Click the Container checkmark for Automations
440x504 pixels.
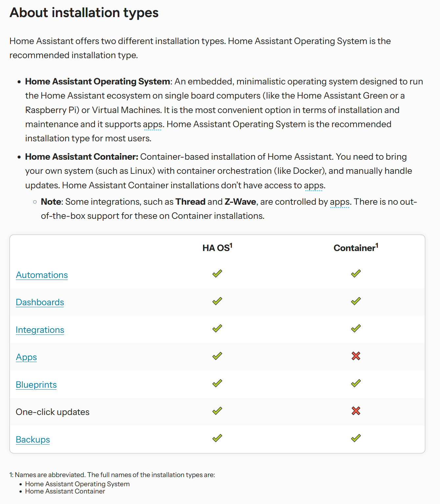coord(356,273)
